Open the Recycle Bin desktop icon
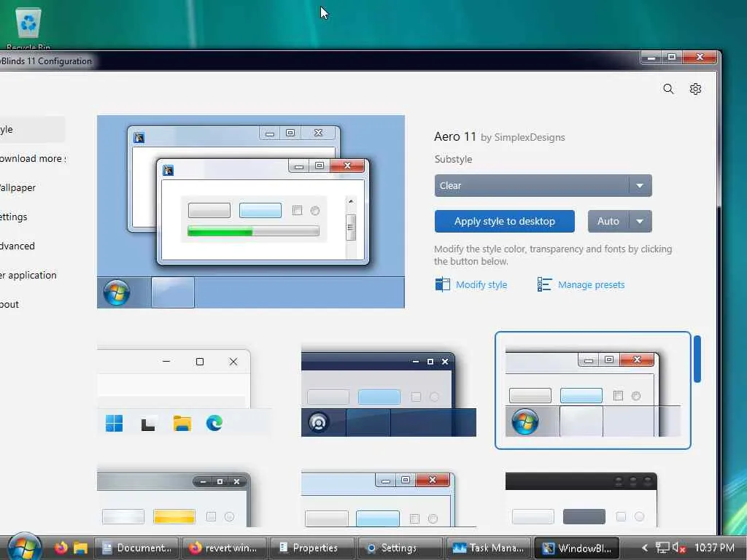The height and width of the screenshot is (560, 747). [28, 28]
